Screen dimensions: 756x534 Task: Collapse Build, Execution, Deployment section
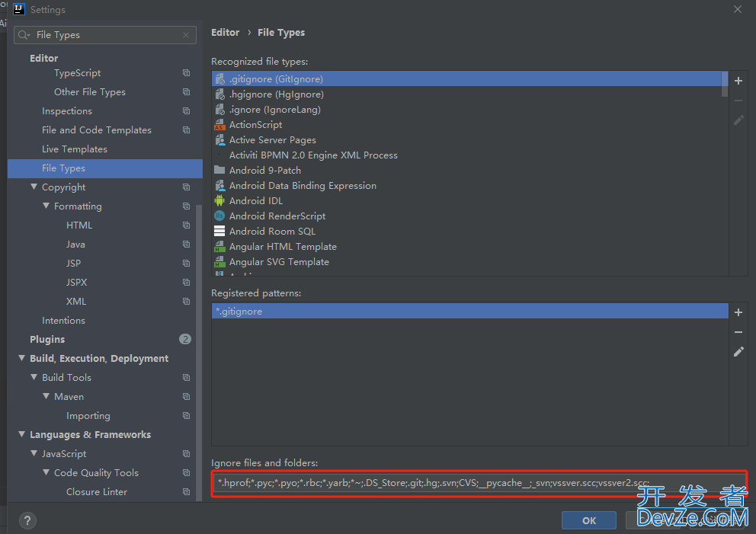(x=21, y=358)
